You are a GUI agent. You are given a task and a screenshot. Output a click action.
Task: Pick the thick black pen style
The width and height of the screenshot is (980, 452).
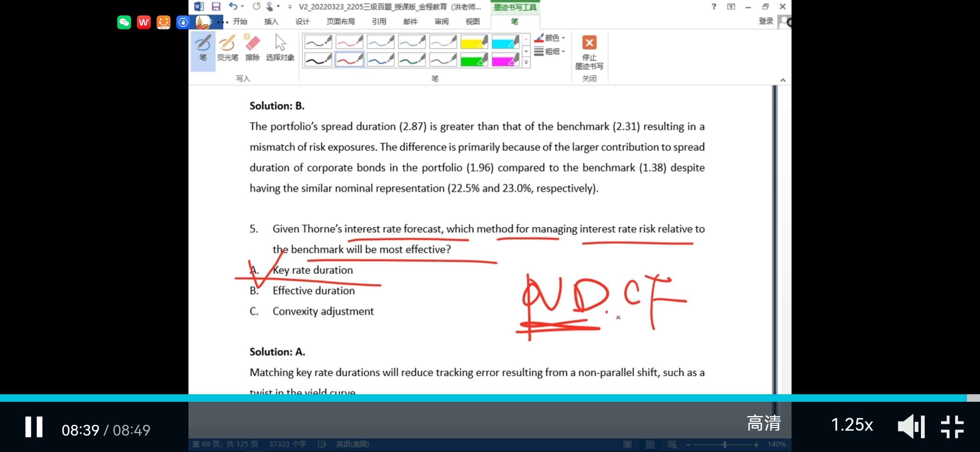point(318,59)
